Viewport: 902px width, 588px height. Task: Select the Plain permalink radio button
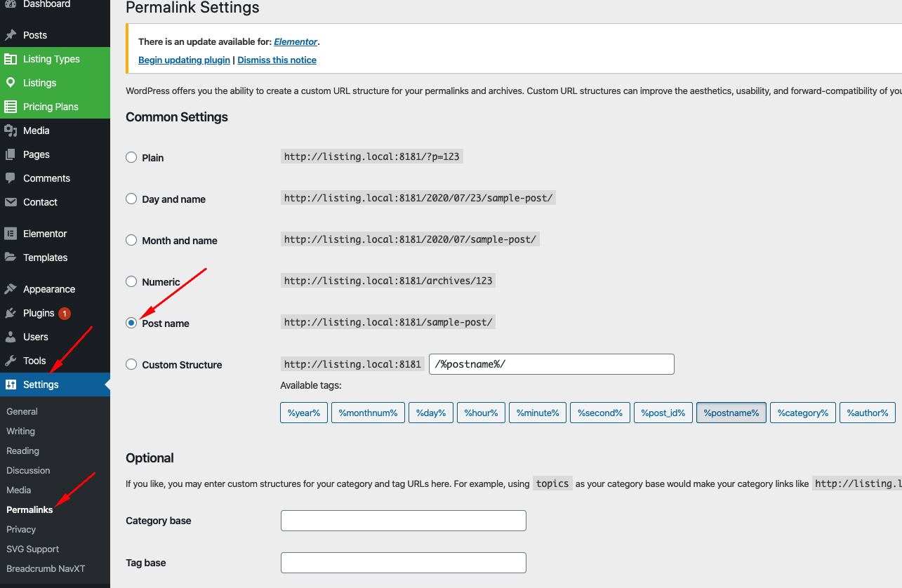(x=131, y=158)
